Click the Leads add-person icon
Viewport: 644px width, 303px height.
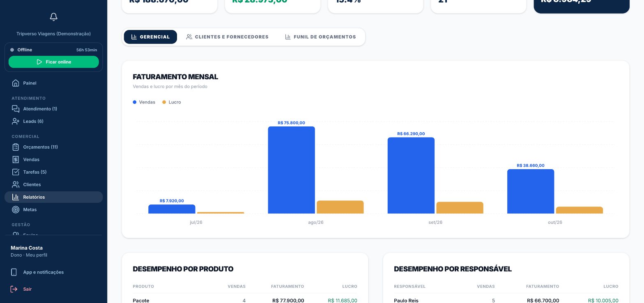coord(16,122)
